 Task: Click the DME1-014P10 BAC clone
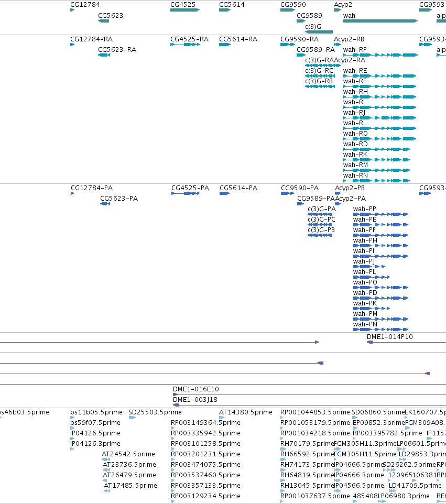click(407, 342)
